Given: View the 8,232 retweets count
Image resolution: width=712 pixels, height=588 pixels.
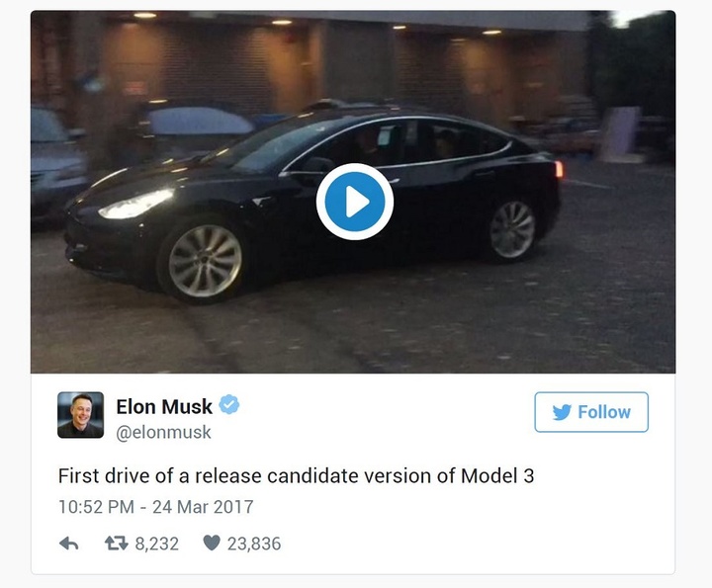Looking at the screenshot, I should click(x=156, y=544).
